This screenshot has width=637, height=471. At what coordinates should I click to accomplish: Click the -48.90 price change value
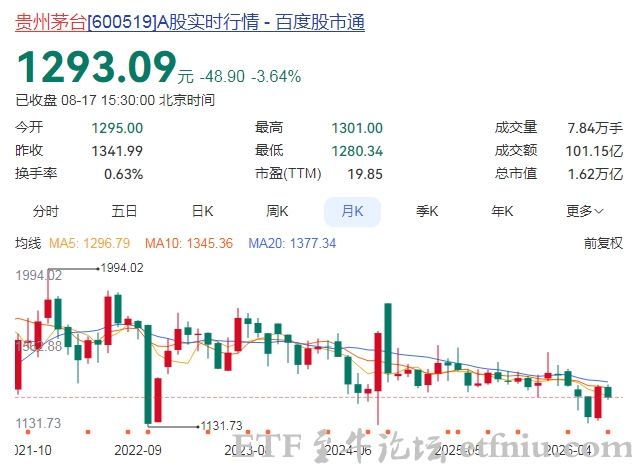click(223, 76)
